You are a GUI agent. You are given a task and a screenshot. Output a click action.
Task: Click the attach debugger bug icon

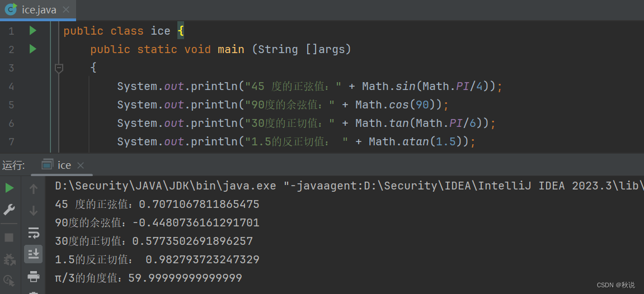coord(9,259)
